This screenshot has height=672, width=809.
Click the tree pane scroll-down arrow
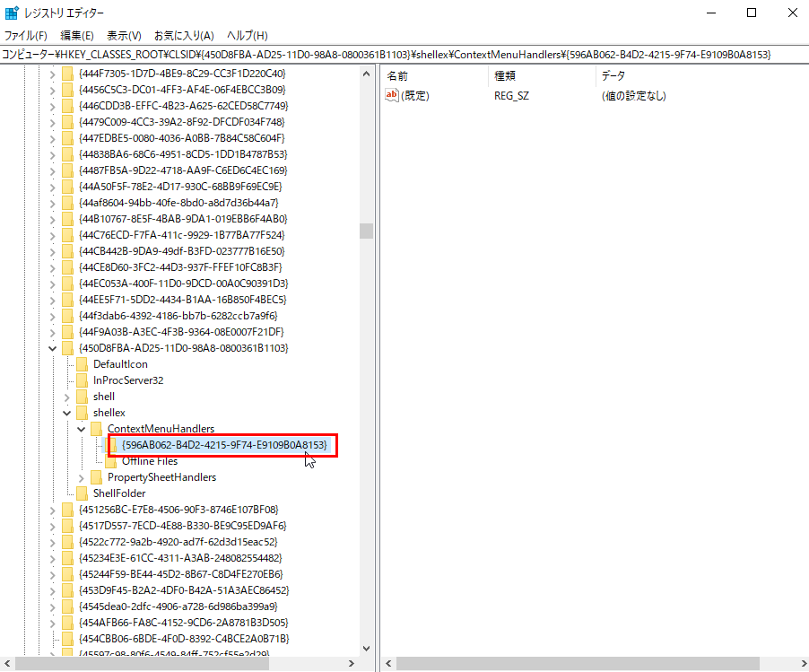pyautogui.click(x=366, y=649)
